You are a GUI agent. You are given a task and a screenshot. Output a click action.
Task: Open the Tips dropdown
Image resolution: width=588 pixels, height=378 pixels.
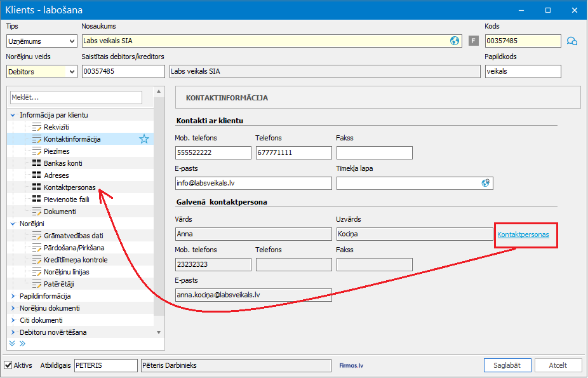pyautogui.click(x=71, y=41)
